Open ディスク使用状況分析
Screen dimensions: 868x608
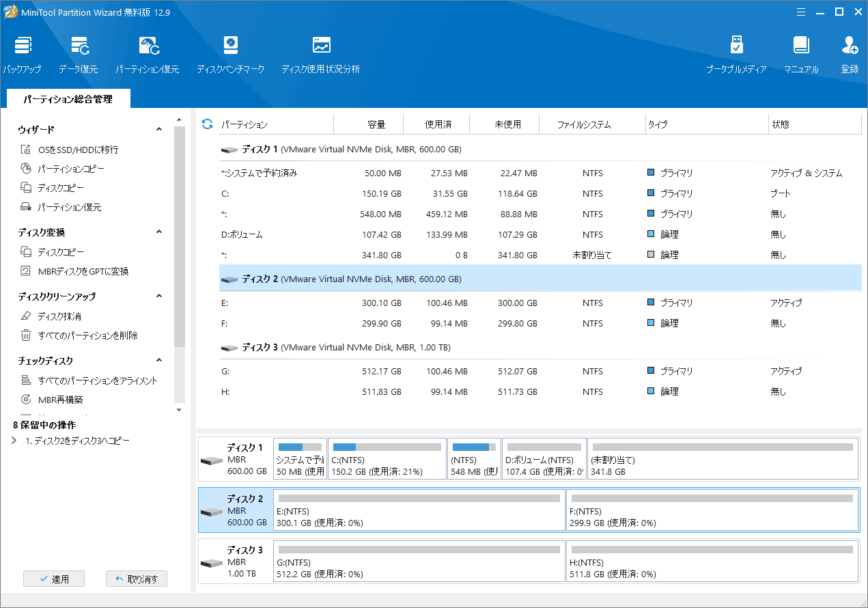coord(320,55)
